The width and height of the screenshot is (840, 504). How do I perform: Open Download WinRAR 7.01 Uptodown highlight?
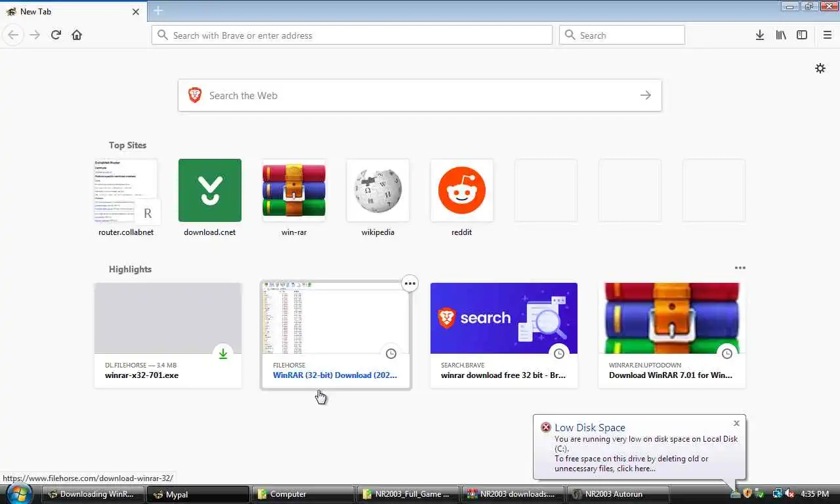coord(672,335)
